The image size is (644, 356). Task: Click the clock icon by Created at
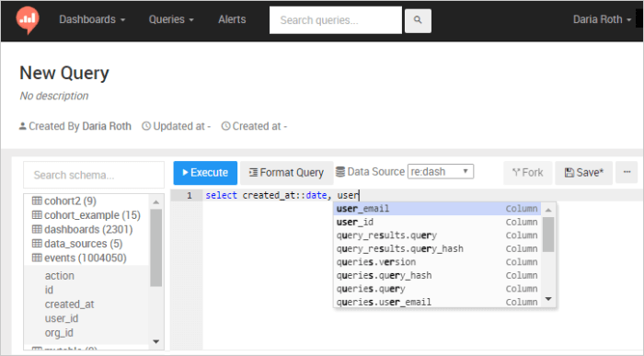[x=225, y=126]
